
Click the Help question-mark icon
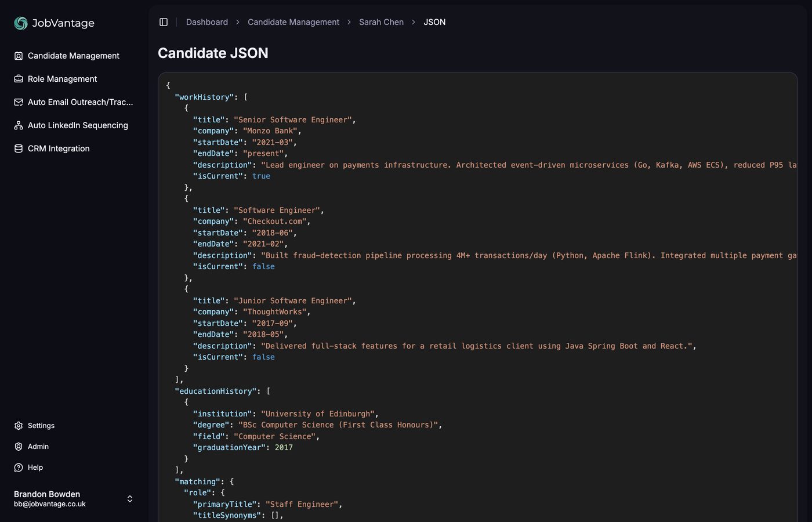[x=19, y=467]
